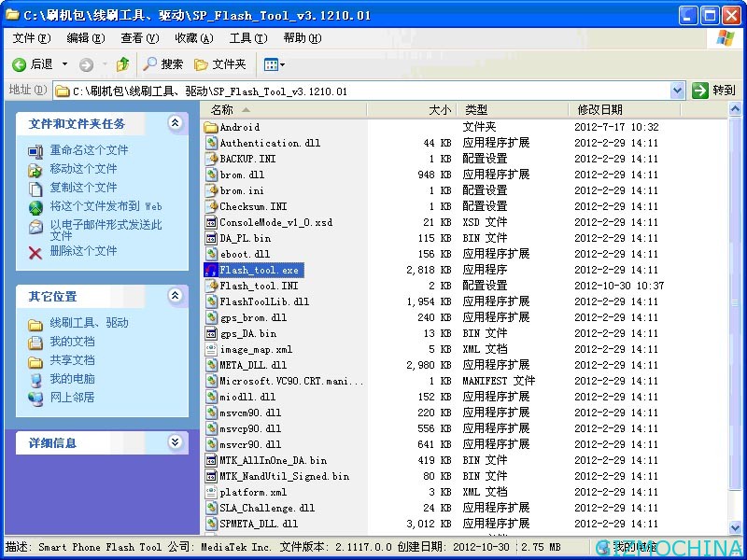Viewport: 747px width, 560px height.
Task: Select the Microsoft.VC90.CRT.mani... file name
Action: point(291,381)
